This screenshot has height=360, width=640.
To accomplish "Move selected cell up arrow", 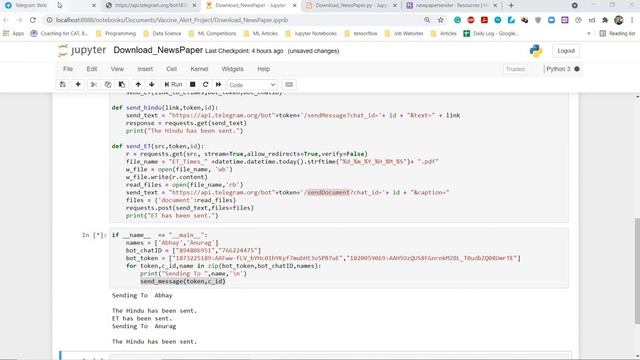I will (138, 84).
